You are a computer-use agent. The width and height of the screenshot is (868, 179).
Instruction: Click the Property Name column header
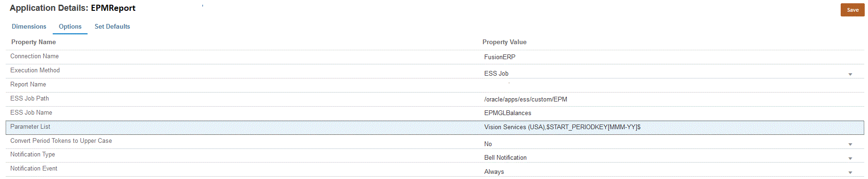coord(33,42)
